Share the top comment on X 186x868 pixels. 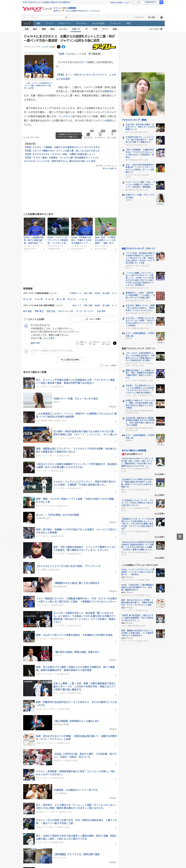(115, 343)
